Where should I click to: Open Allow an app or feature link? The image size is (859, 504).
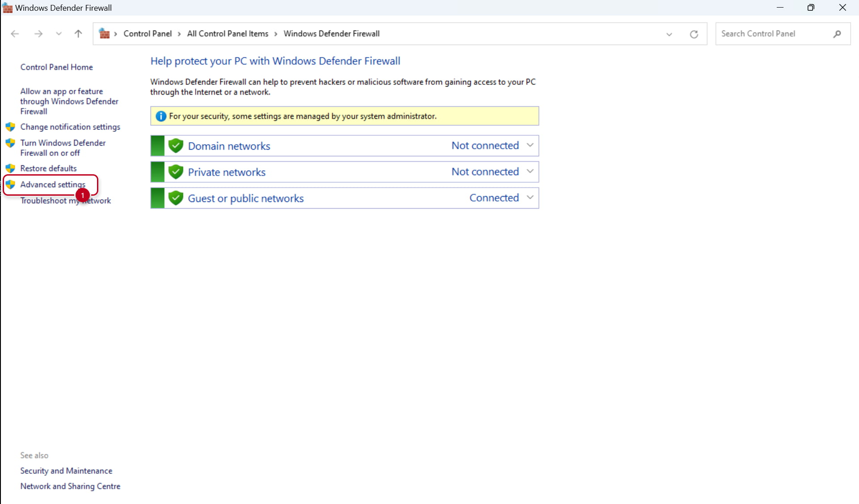point(69,101)
